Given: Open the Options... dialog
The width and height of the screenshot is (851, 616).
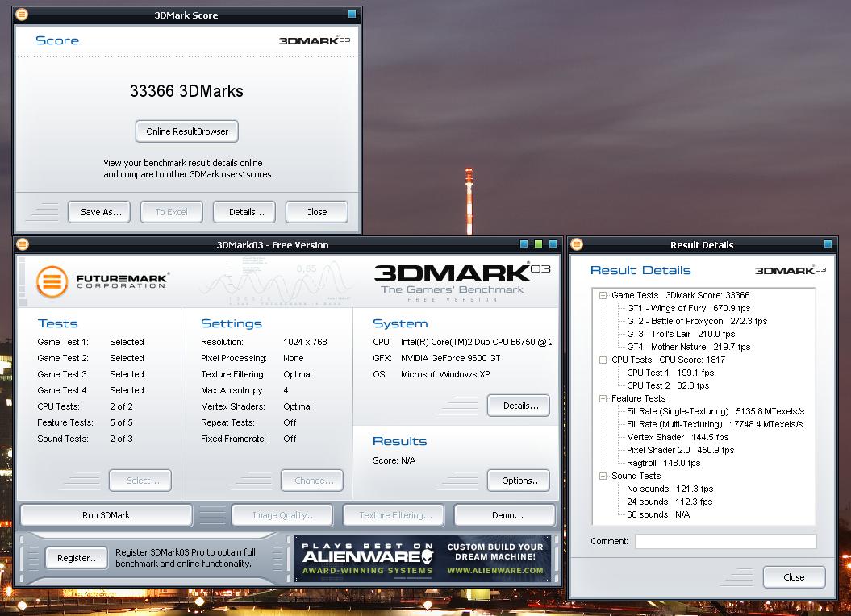Looking at the screenshot, I should [x=519, y=481].
